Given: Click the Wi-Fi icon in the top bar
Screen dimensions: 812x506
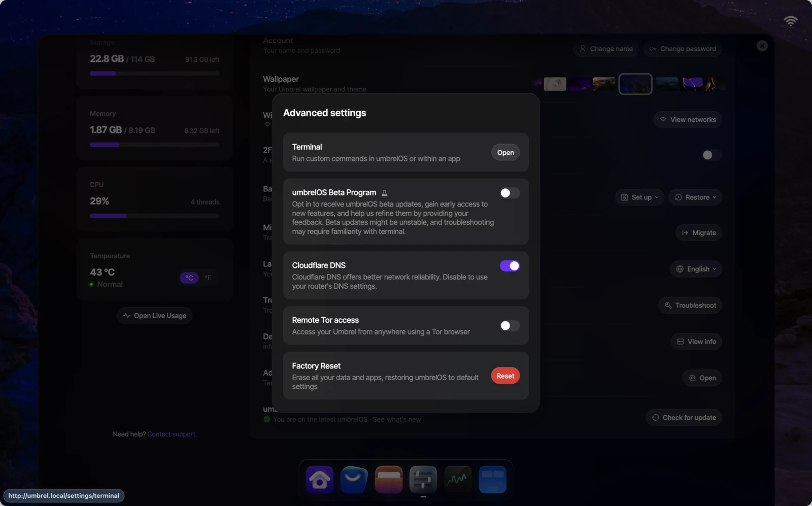Looking at the screenshot, I should tap(790, 21).
